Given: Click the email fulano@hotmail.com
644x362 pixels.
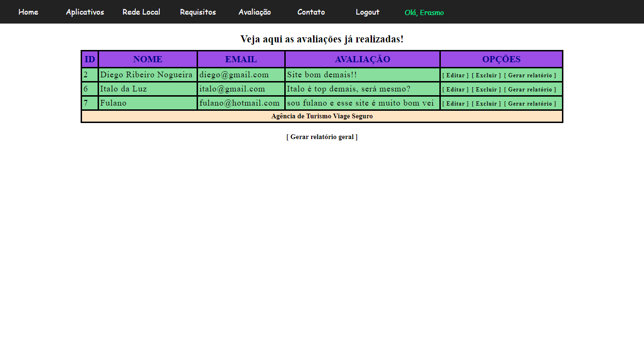Looking at the screenshot, I should 239,103.
